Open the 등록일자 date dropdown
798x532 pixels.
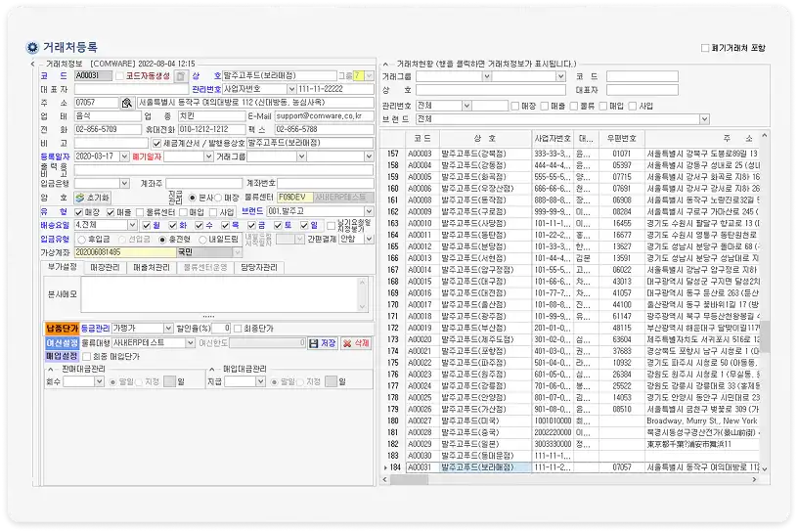tap(124, 156)
